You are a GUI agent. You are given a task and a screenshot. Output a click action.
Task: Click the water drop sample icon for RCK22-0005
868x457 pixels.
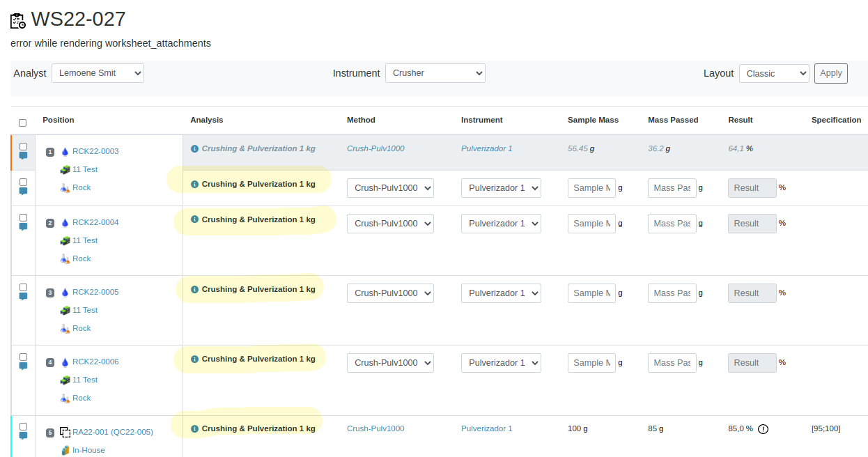pos(65,293)
